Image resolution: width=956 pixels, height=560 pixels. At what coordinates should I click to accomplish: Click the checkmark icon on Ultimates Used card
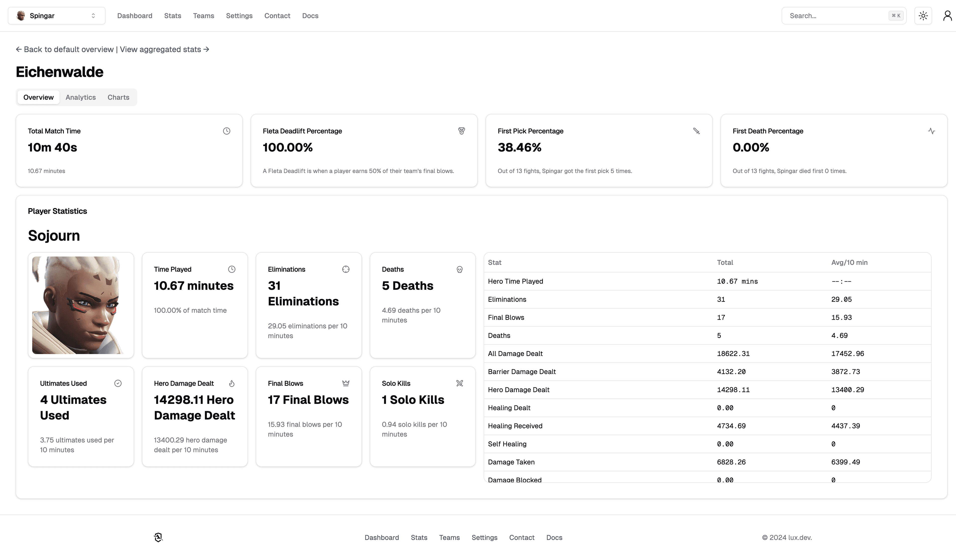(x=118, y=383)
